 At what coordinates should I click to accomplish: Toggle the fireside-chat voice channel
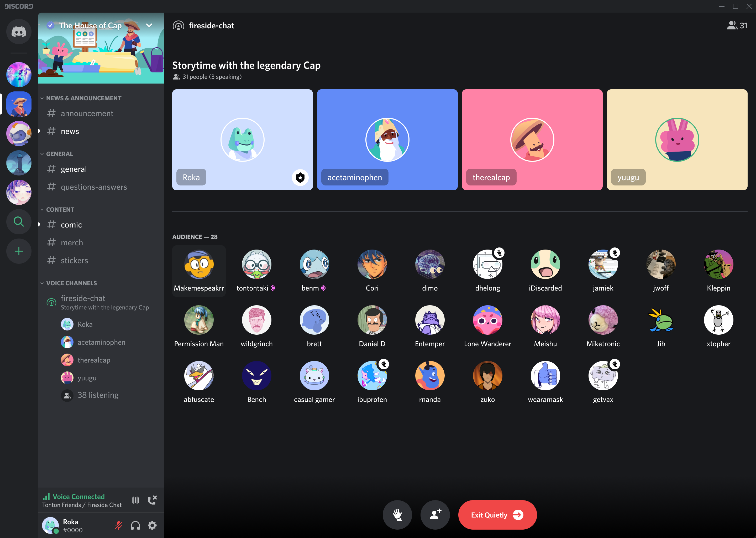[x=83, y=298]
